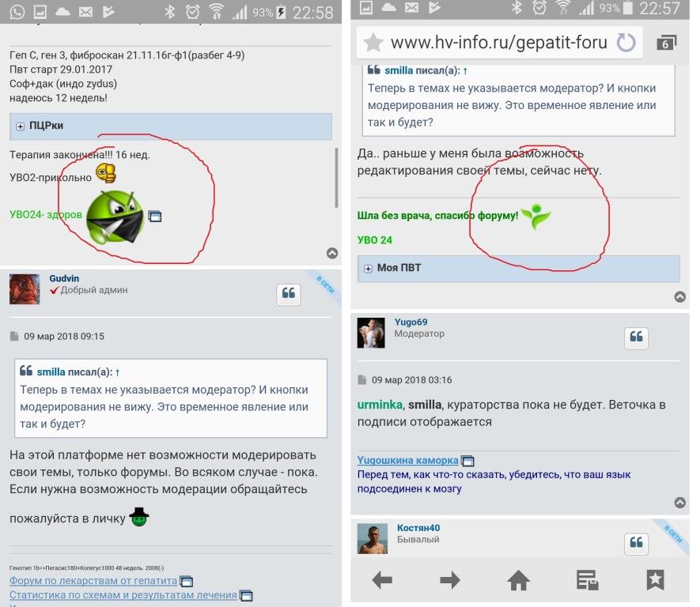Tap the URL address field
This screenshot has height=607, width=700.
pos(498,42)
